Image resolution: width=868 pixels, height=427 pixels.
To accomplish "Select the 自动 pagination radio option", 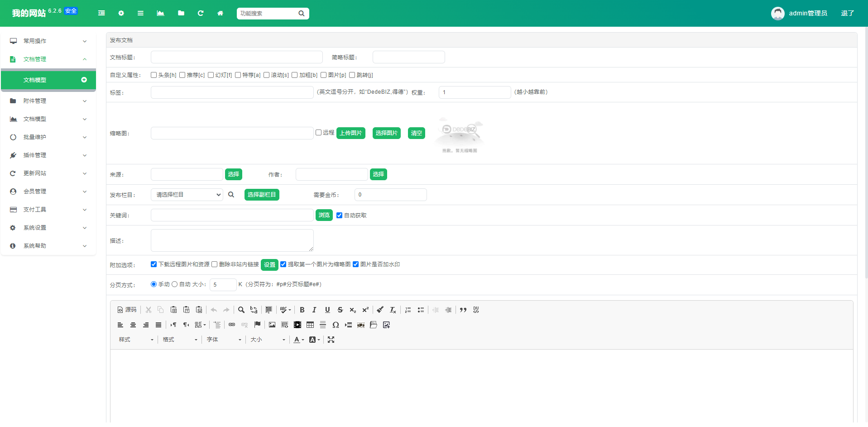I will [x=174, y=284].
